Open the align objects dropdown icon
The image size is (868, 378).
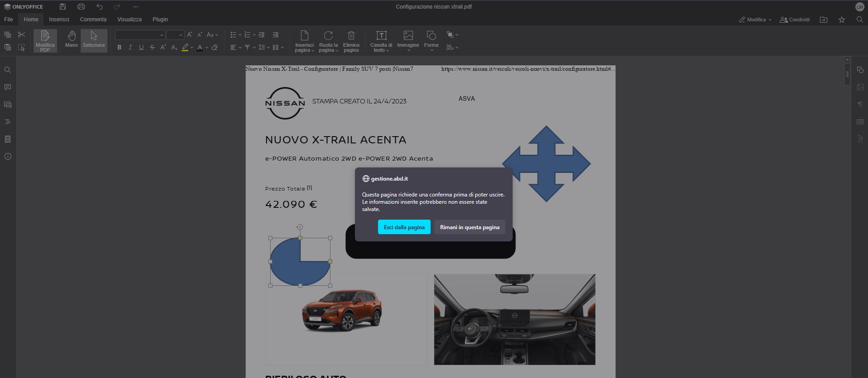coord(452,47)
